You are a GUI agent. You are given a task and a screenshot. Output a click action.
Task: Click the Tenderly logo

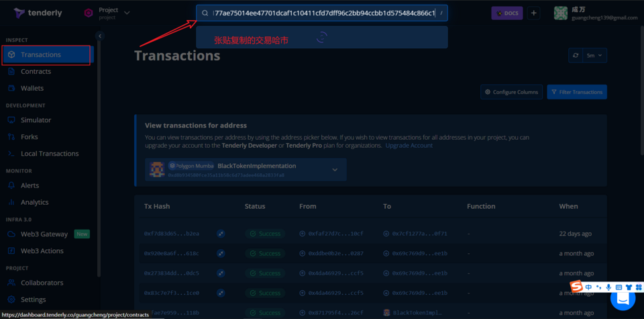pos(38,13)
